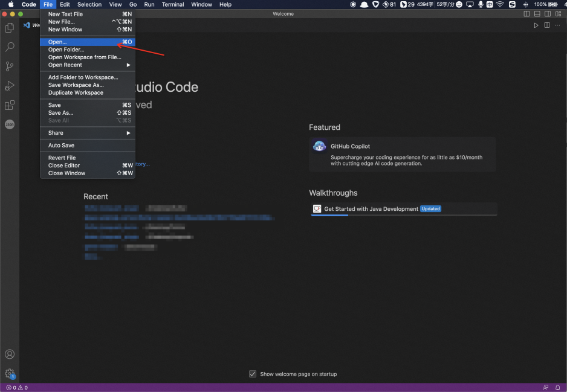This screenshot has width=567, height=392.
Task: Open the notifications bell in status bar
Action: [557, 388]
